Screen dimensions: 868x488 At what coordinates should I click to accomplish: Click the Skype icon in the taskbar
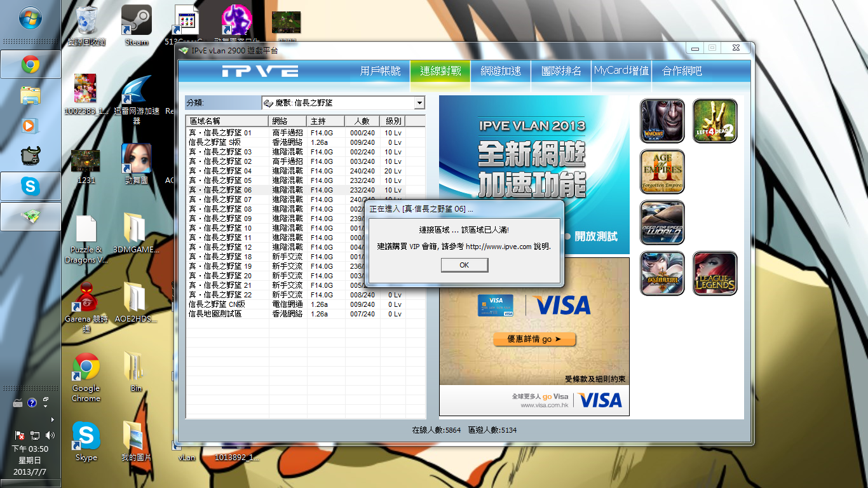click(x=30, y=186)
